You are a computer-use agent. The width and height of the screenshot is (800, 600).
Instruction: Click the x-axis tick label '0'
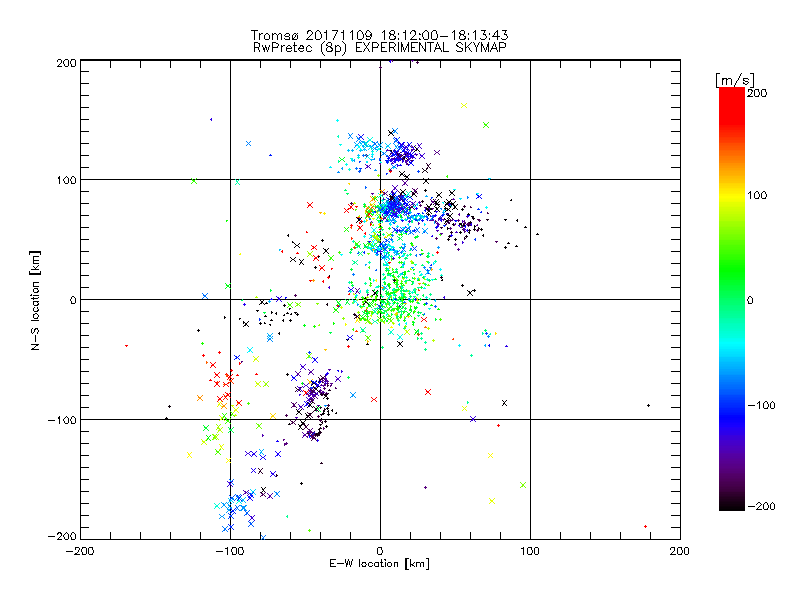pos(380,551)
